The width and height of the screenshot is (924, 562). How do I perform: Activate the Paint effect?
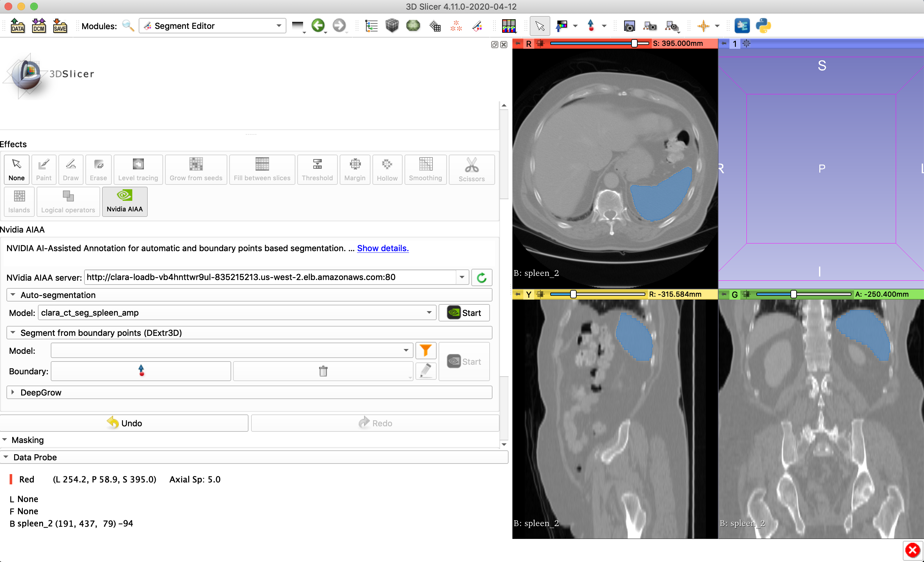click(43, 169)
